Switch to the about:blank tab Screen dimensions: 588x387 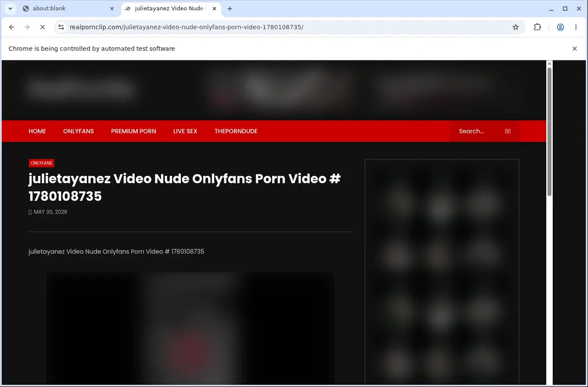(x=69, y=8)
